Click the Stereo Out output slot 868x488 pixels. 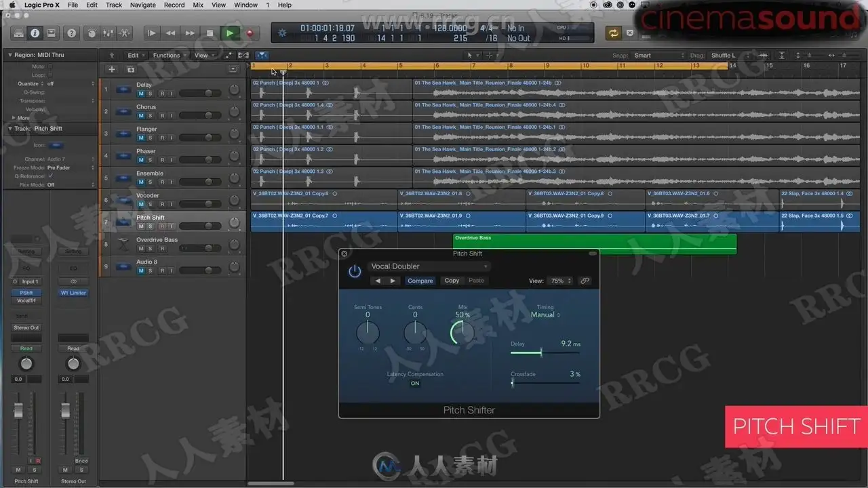pos(26,328)
